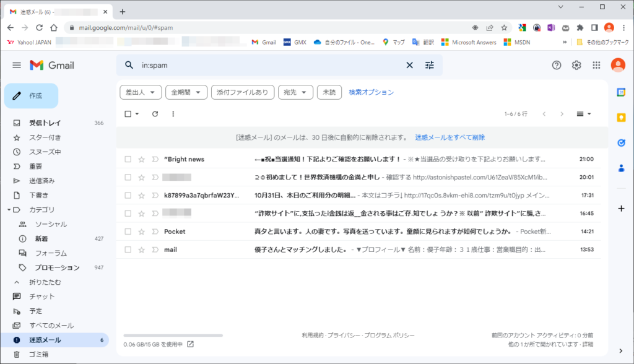The height and width of the screenshot is (364, 634).
Task: Open search filter options slider icon
Action: pos(430,65)
